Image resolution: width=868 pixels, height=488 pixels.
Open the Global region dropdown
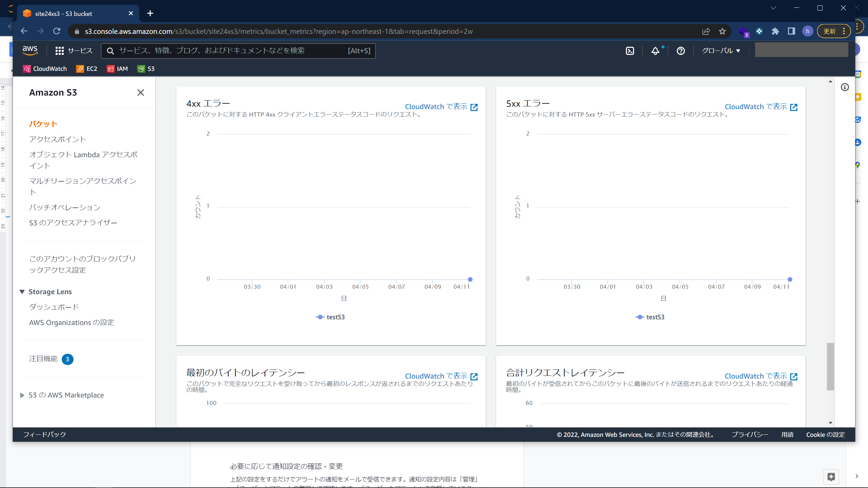pos(721,51)
